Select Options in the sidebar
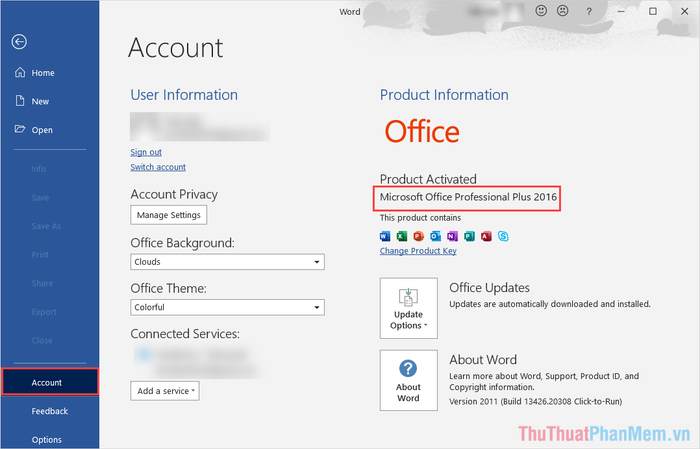Viewport: 700px width, 449px height. 50,440
